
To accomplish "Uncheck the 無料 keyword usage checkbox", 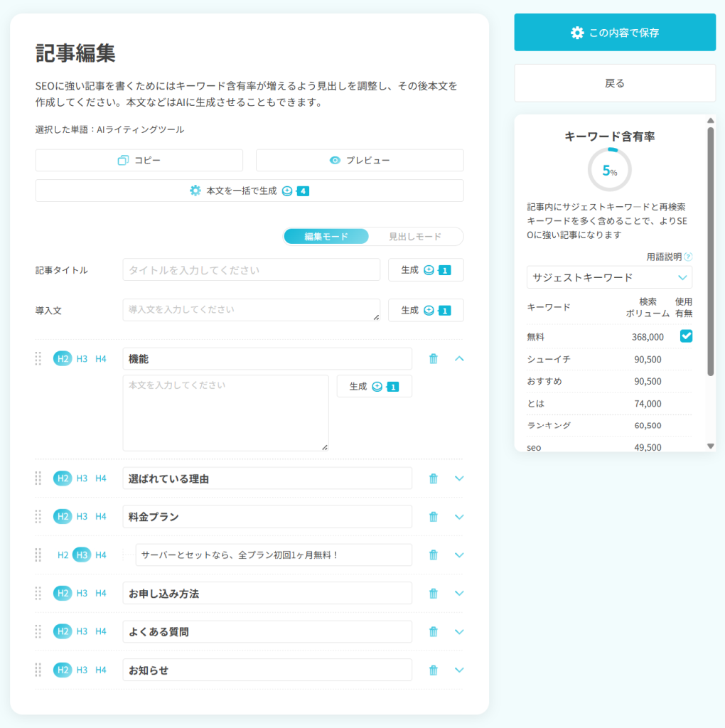I will 686,336.
